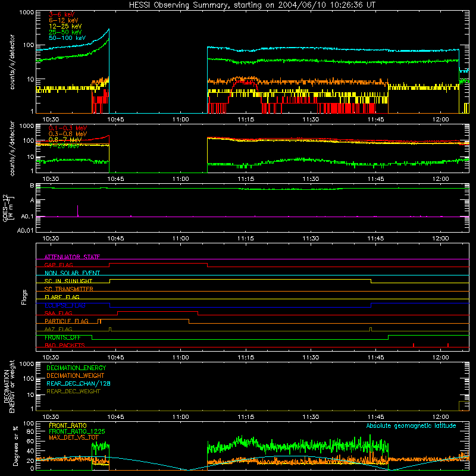Select the ECLIPSE_FLAG label
Viewport: 476px width, 476px height.
(65, 305)
